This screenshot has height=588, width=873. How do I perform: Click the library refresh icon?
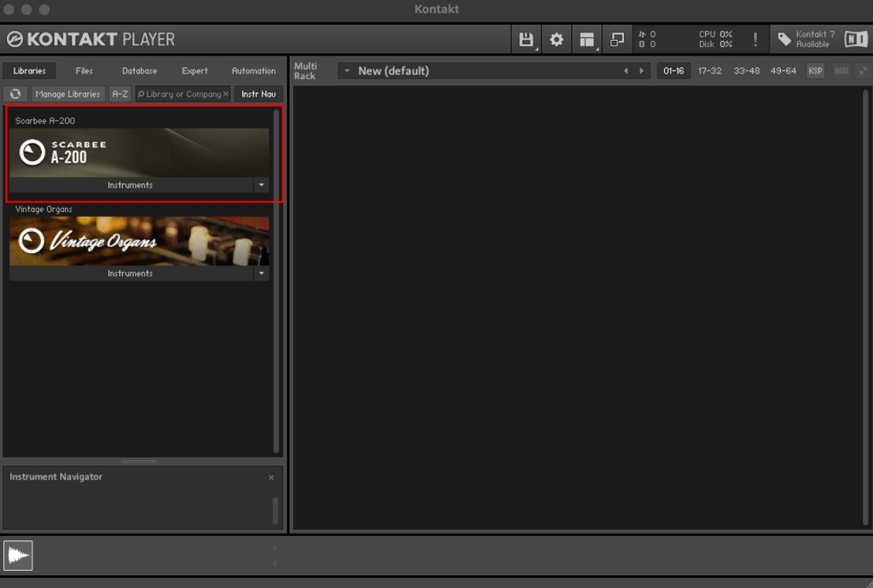(x=15, y=94)
